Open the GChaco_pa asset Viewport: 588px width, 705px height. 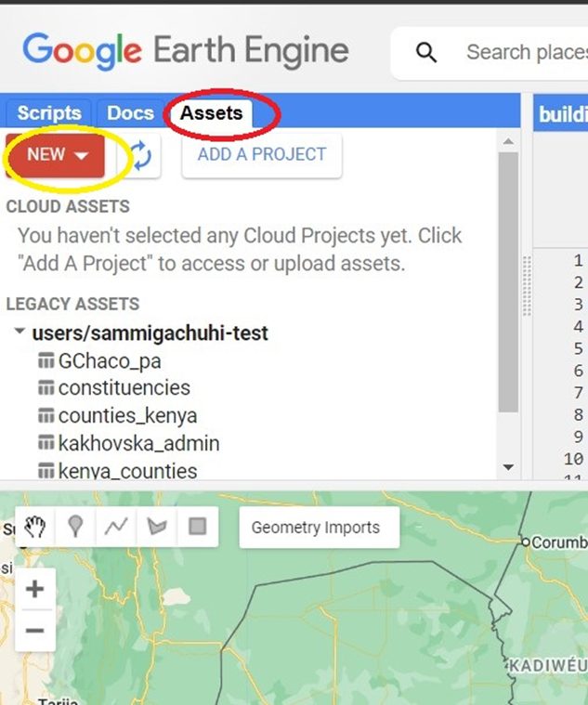[x=110, y=361]
